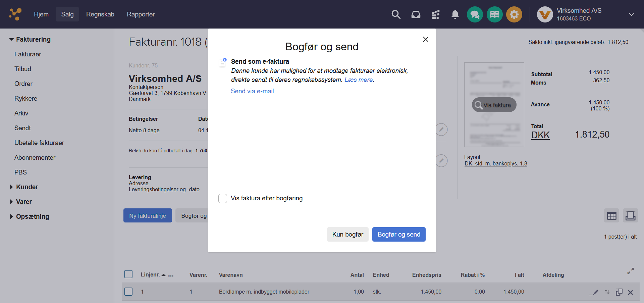Print the invoice with the printer icon
Image resolution: width=644 pixels, height=303 pixels.
[x=631, y=215]
